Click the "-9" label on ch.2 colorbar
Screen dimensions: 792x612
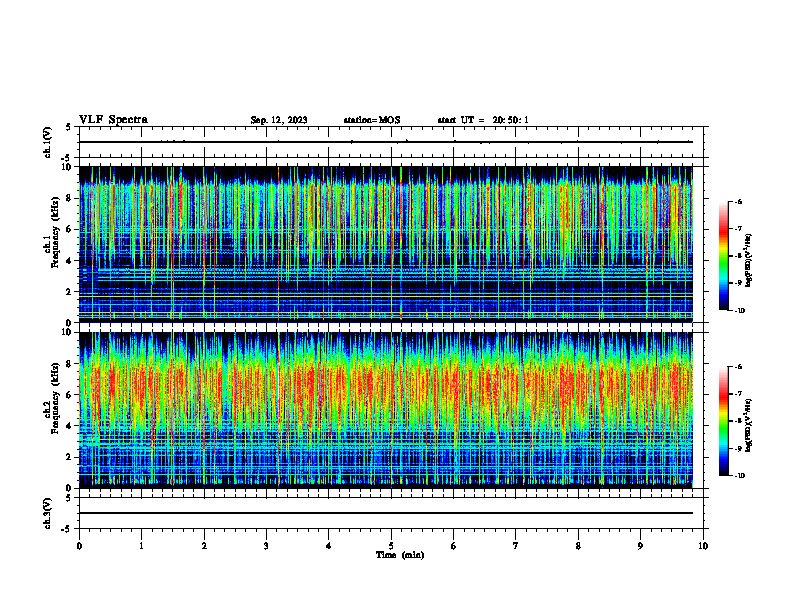pos(738,448)
